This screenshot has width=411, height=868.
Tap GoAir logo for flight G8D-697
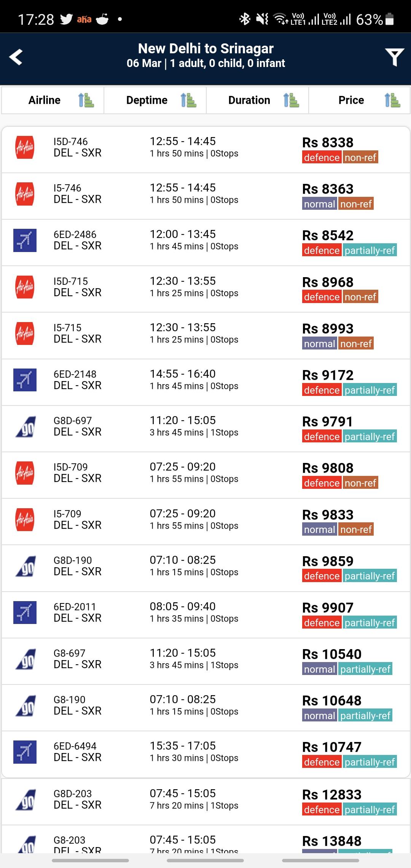click(x=25, y=426)
